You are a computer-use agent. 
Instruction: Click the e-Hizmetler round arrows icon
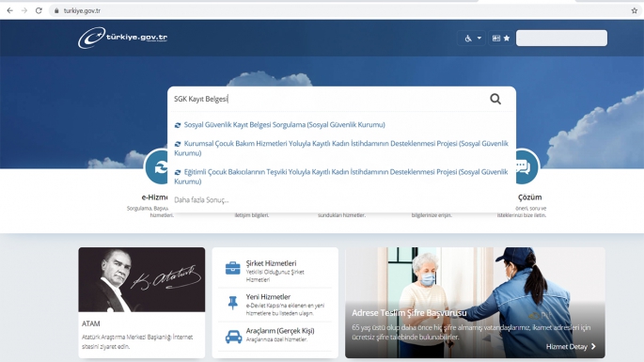(x=156, y=167)
